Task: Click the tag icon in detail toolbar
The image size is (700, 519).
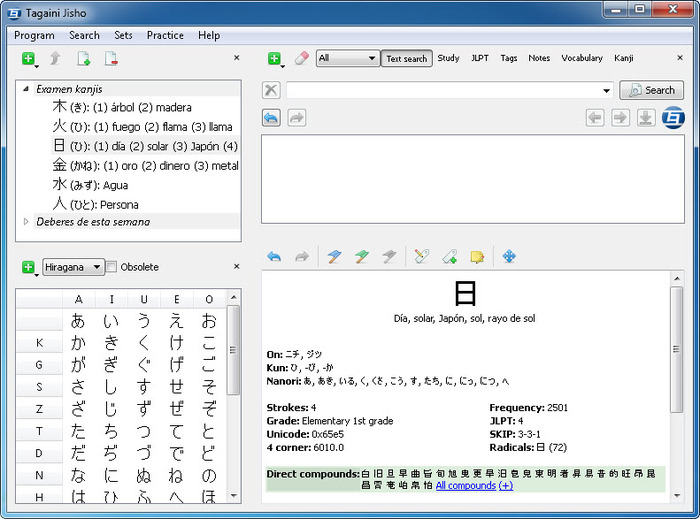Action: pos(421,256)
